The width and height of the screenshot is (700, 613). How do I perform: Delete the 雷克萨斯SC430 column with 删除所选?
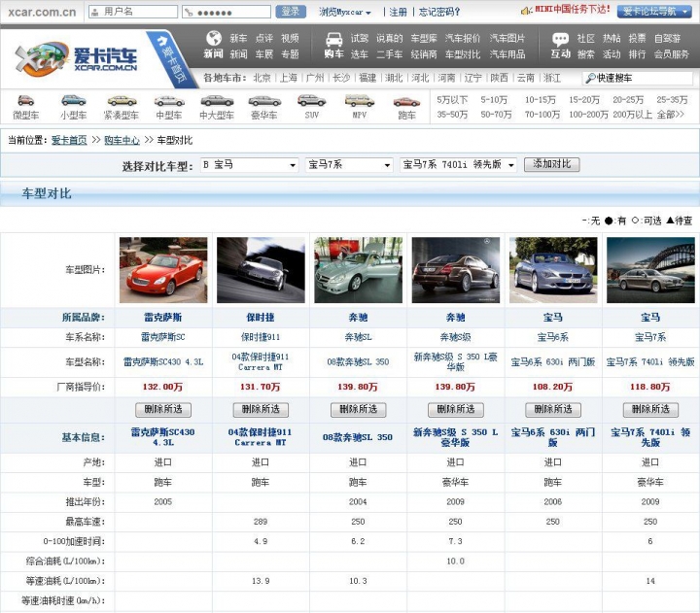tap(163, 410)
